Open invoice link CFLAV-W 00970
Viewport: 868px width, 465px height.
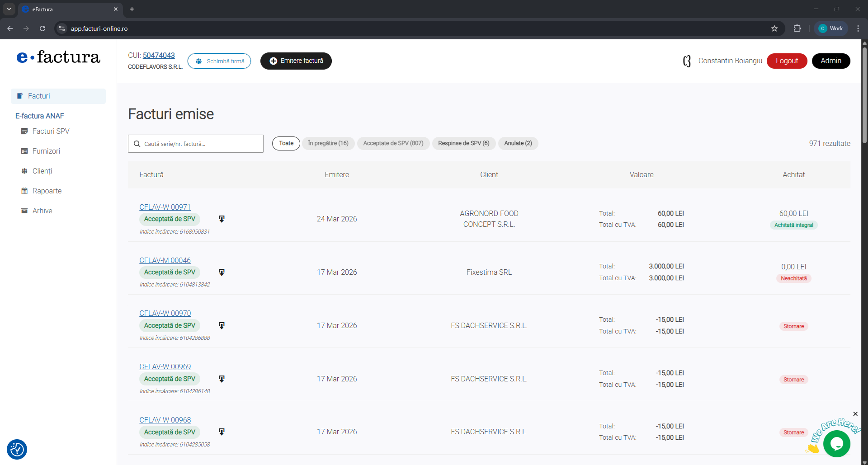coord(165,313)
